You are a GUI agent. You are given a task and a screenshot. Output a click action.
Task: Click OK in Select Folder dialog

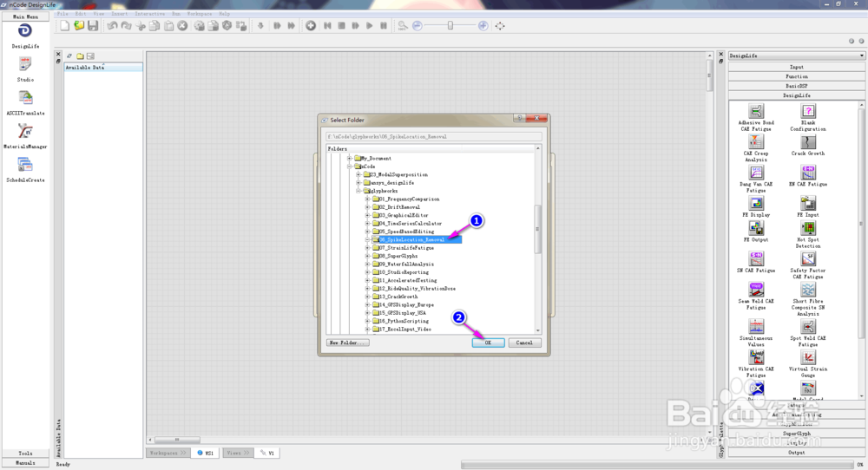488,343
